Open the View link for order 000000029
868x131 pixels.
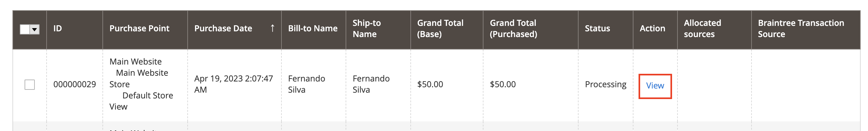click(x=655, y=86)
